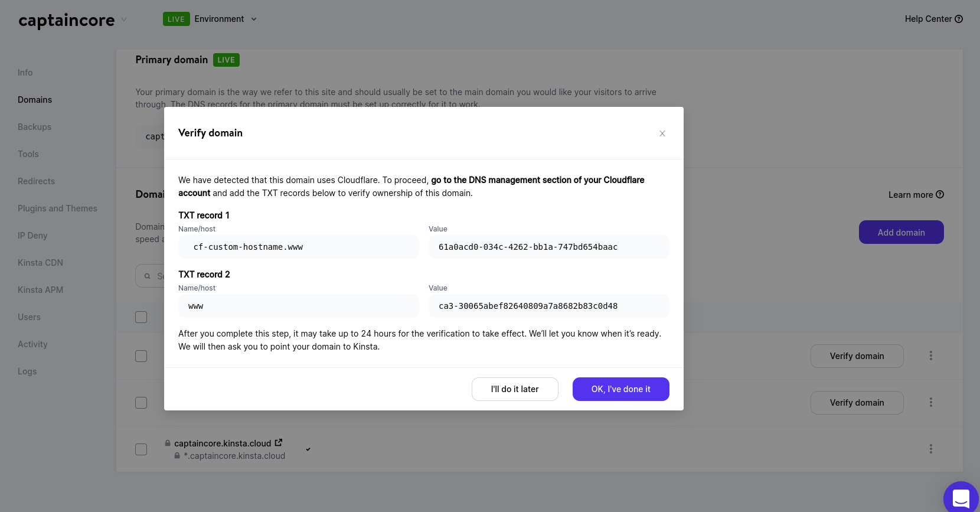Click the TXT record 1 Value field
The height and width of the screenshot is (512, 980).
click(549, 247)
